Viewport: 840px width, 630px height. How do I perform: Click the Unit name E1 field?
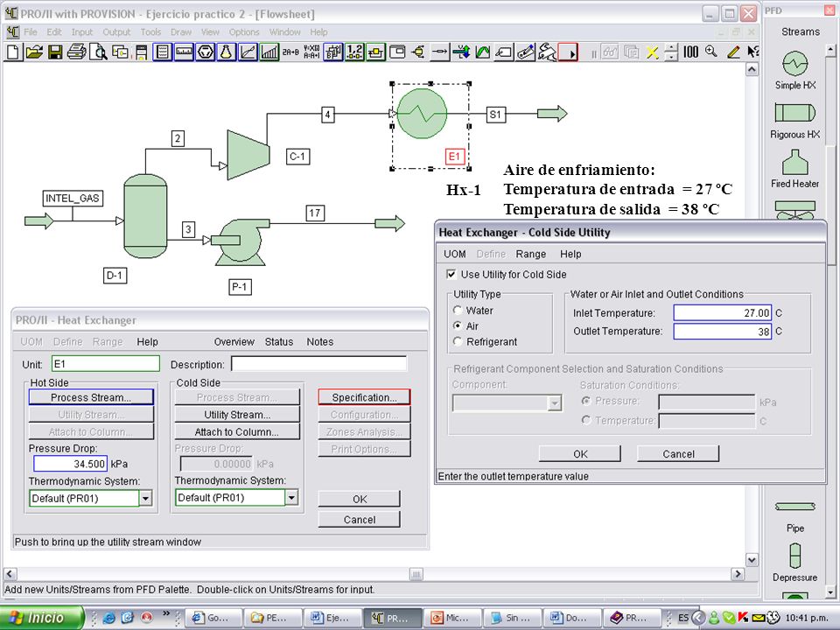click(x=106, y=364)
